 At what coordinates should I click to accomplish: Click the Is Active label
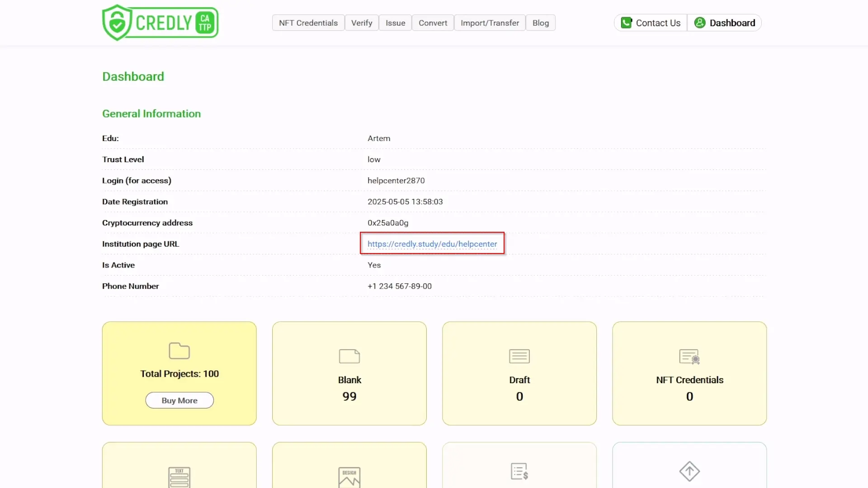point(118,265)
